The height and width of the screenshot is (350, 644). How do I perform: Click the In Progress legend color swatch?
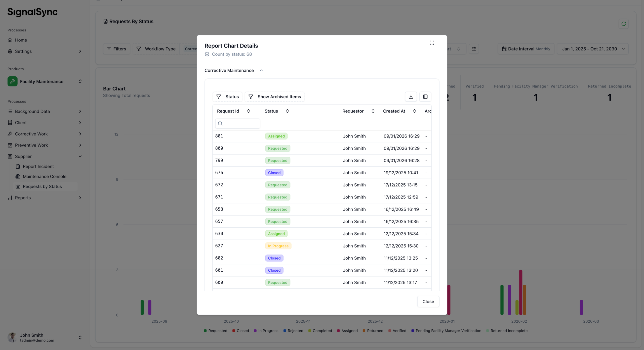pyautogui.click(x=255, y=331)
